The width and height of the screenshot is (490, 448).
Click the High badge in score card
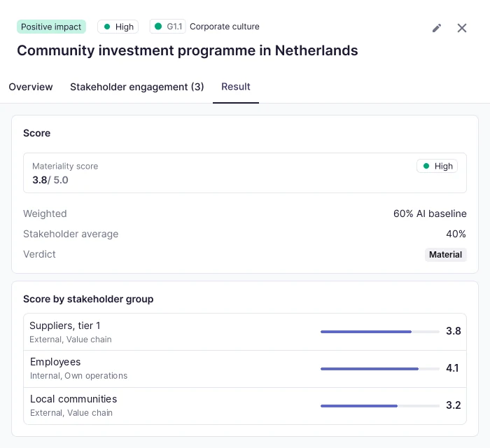point(437,166)
